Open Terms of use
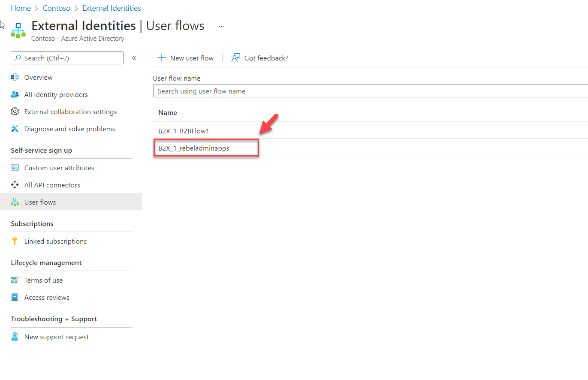 tap(44, 280)
